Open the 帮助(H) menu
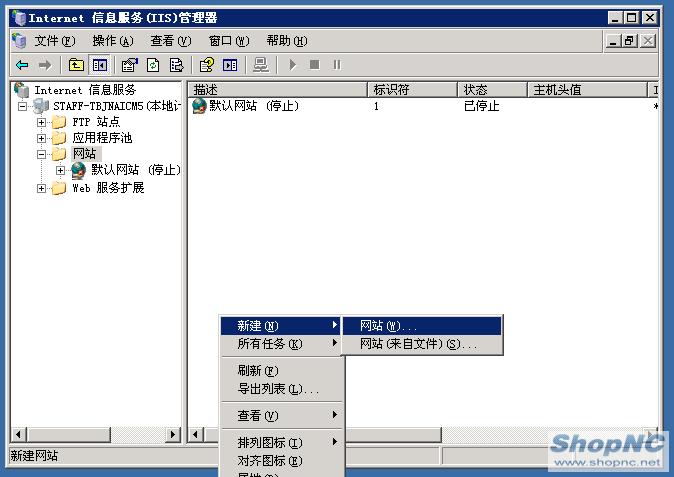This screenshot has height=477, width=674. [x=287, y=41]
